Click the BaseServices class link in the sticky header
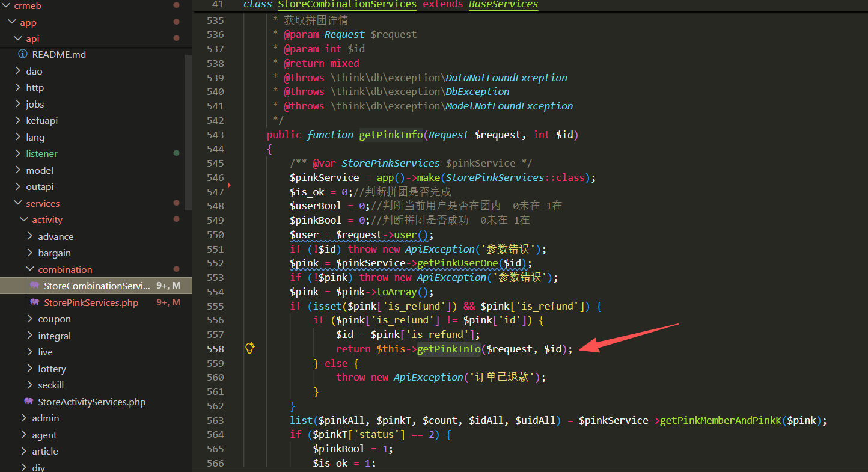 pos(503,5)
